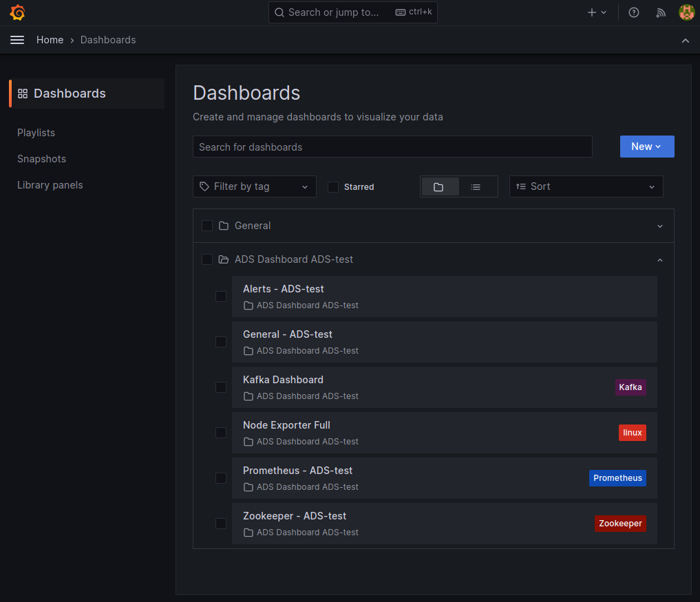Viewport: 700px width, 602px height.
Task: Click the Dashboards breadcrumb
Action: [108, 40]
